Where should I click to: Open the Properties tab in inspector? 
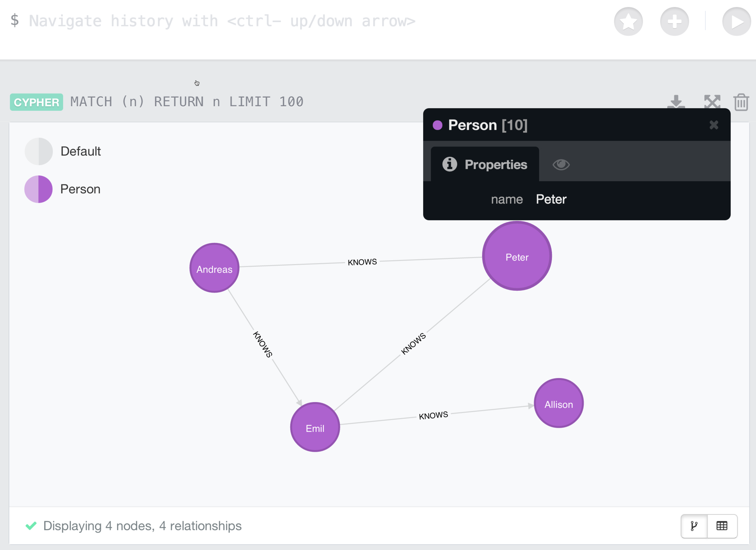tap(485, 165)
